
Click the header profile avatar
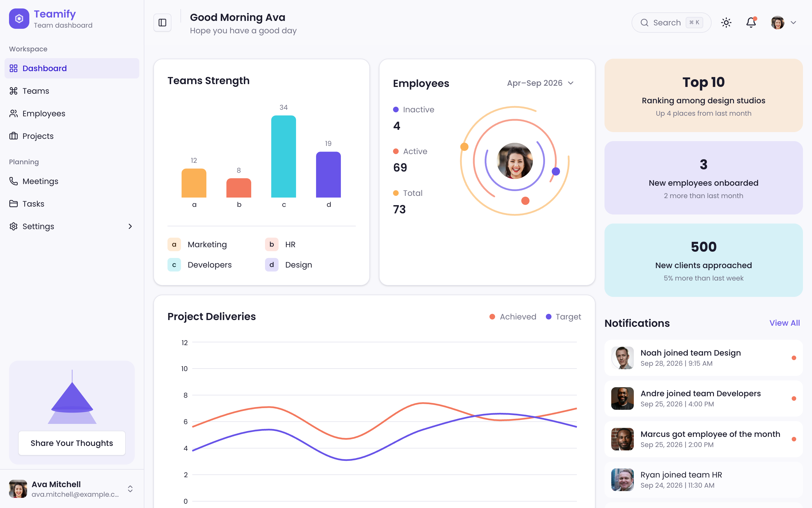tap(777, 23)
